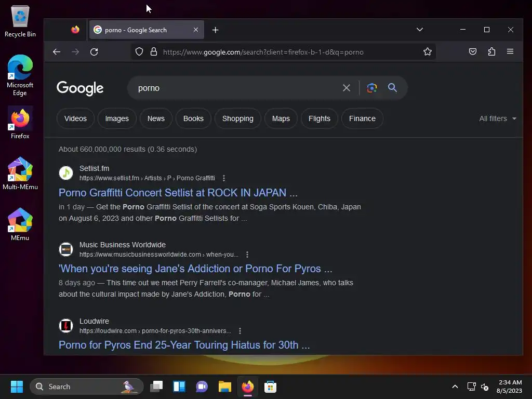532x399 pixels.
Task: Open the clock and date 2:34 AM
Action: [509, 387]
